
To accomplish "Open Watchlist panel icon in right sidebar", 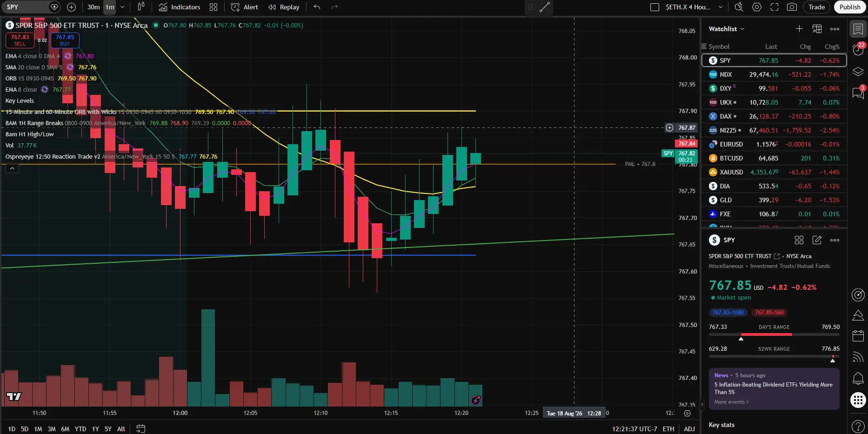I will [x=858, y=29].
